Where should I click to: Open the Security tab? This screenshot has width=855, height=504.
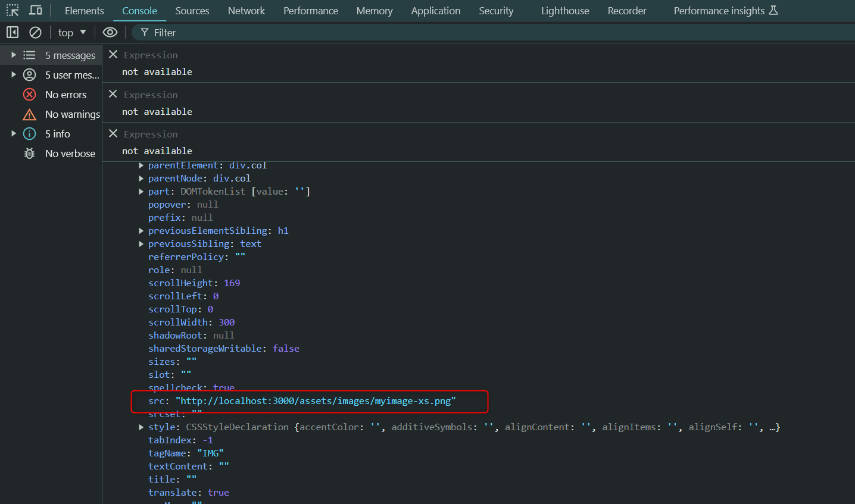pos(495,11)
